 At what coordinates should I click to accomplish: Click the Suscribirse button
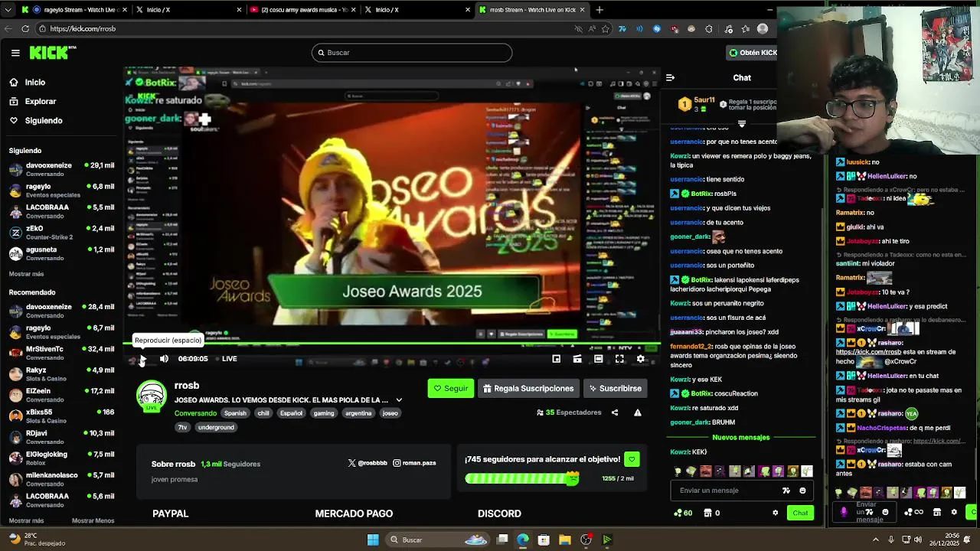point(615,389)
